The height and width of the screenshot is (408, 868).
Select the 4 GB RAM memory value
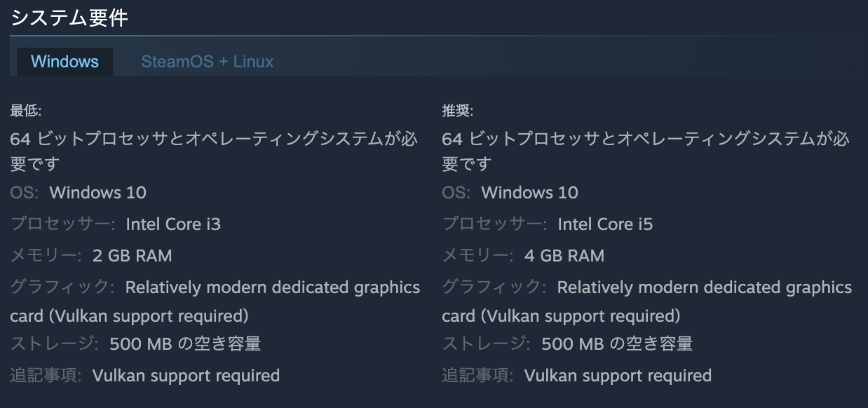tap(564, 255)
